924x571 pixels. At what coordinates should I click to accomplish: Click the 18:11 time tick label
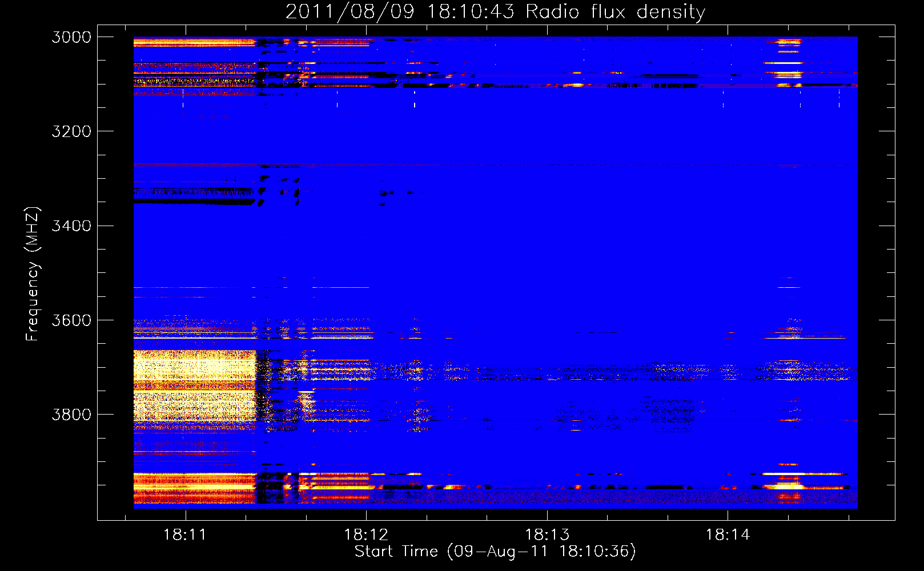pyautogui.click(x=184, y=535)
